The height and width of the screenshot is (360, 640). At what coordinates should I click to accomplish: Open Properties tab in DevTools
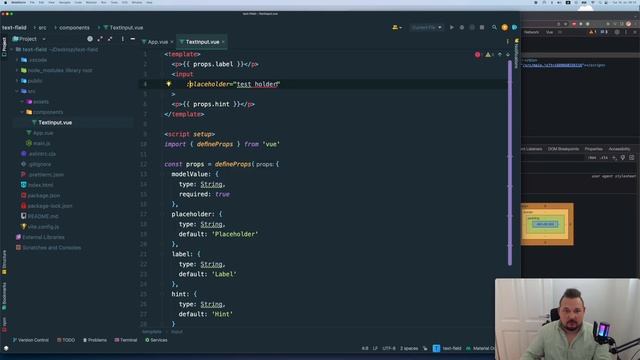[593, 149]
